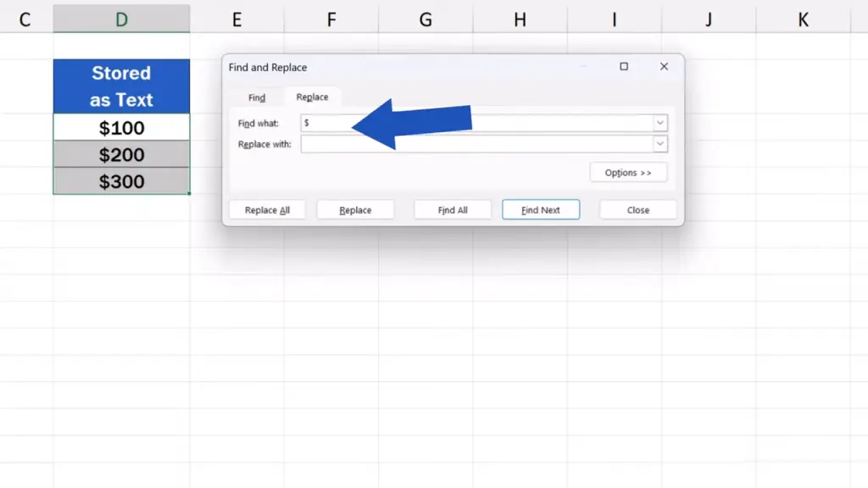The width and height of the screenshot is (868, 488).
Task: Close the dialog using the X icon
Action: coord(664,67)
